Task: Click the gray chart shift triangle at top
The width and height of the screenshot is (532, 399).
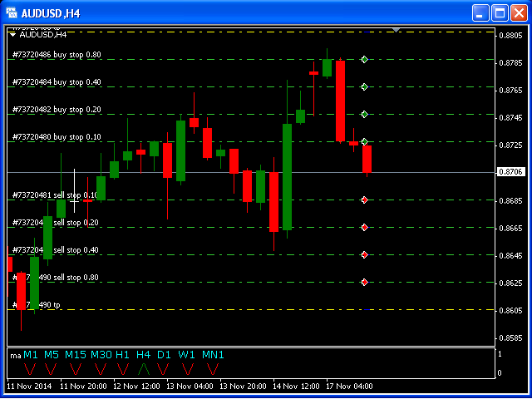Action: point(397,30)
